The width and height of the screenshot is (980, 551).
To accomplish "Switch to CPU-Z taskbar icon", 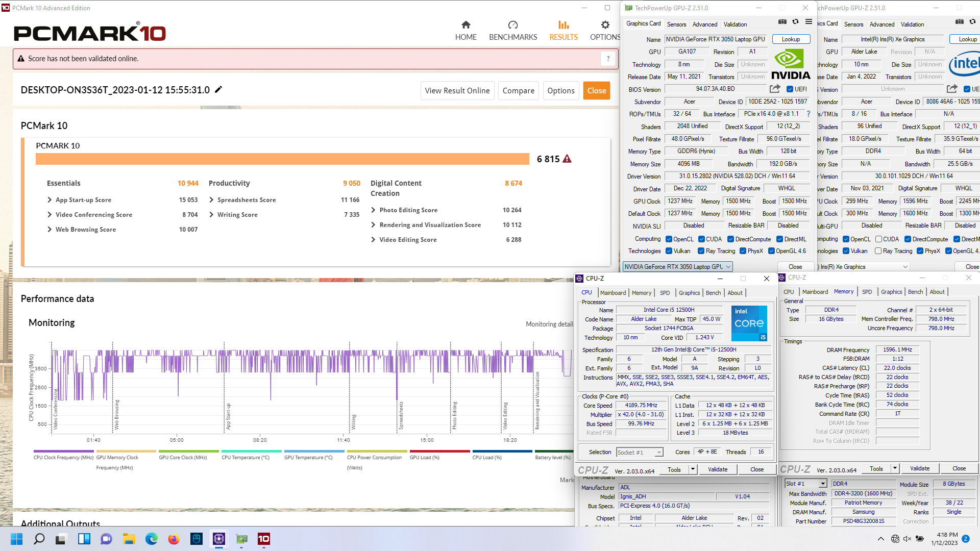I will (219, 539).
